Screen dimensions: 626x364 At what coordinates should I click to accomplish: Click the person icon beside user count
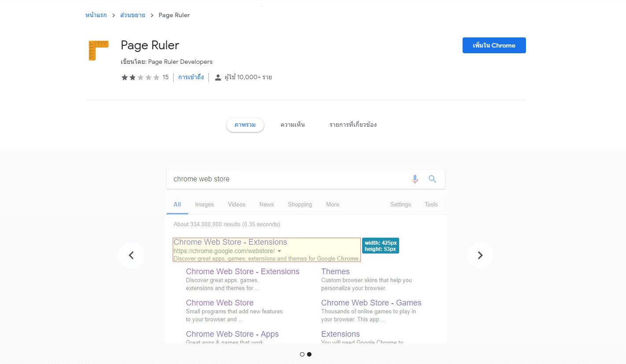(218, 77)
